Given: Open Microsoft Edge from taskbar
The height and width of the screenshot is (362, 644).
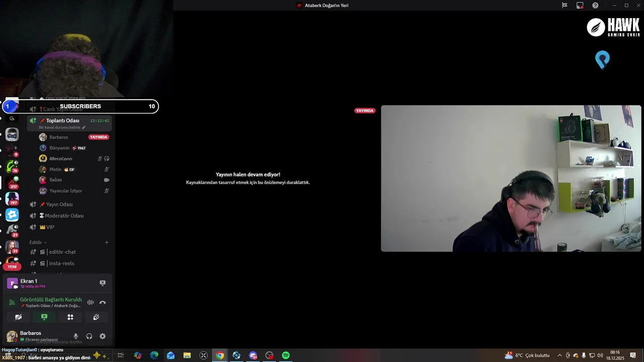Looking at the screenshot, I should tap(154, 355).
